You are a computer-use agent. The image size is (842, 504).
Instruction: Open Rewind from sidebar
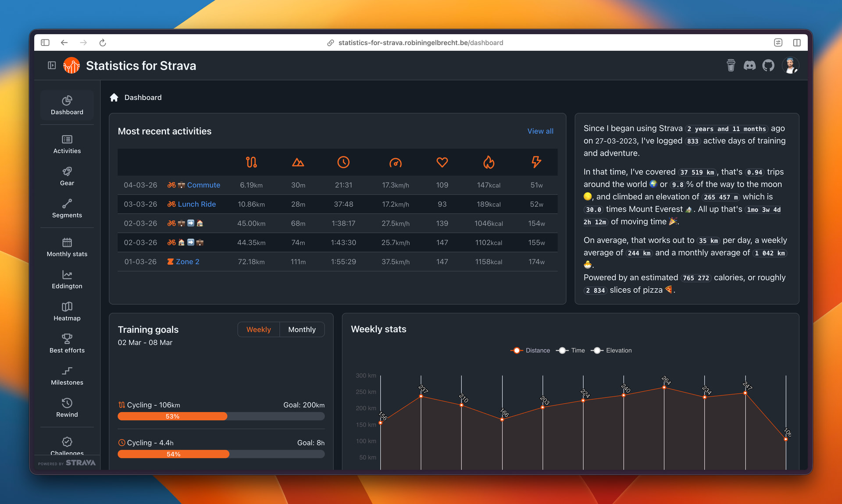[67, 408]
